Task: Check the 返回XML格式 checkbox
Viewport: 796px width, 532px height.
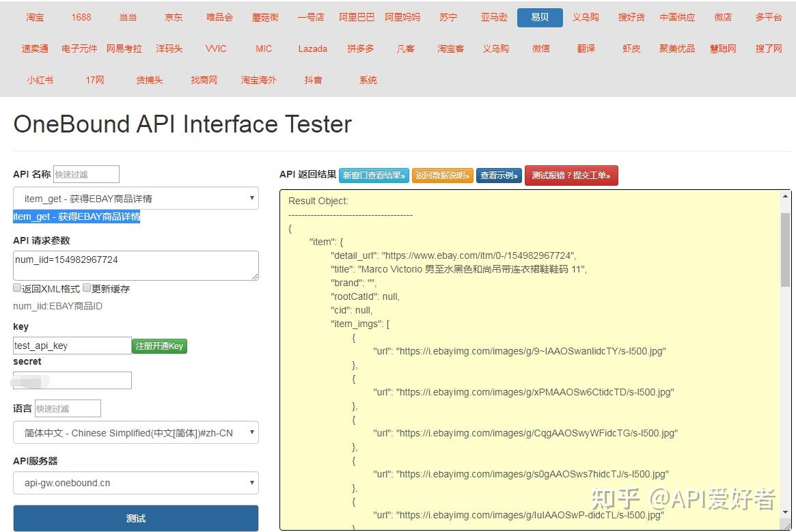Action: pyautogui.click(x=17, y=288)
